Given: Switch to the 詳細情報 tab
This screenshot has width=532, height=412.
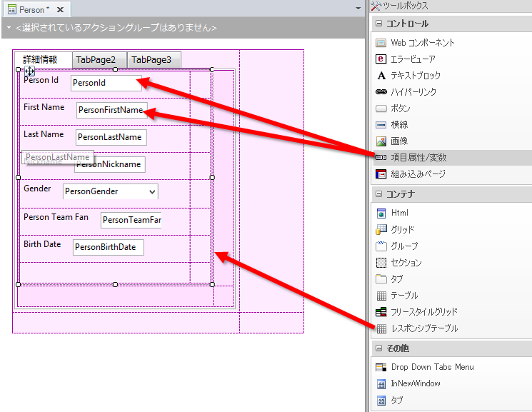Looking at the screenshot, I should point(43,60).
